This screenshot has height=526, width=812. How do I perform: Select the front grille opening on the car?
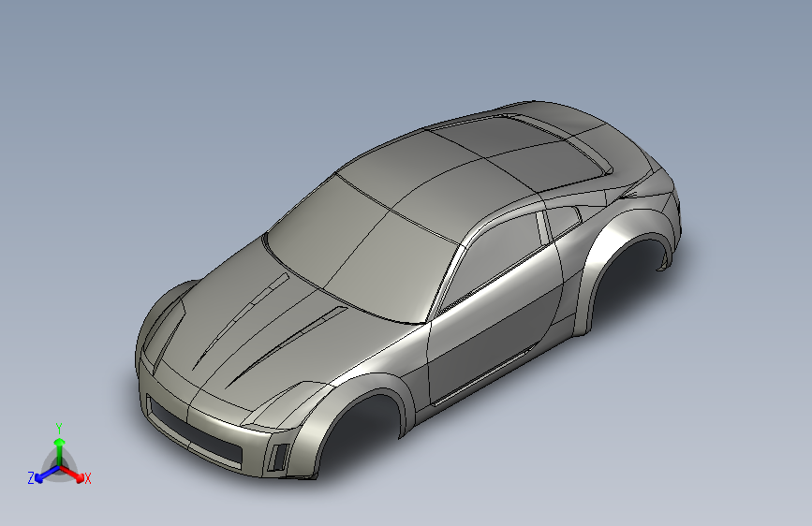195,432
